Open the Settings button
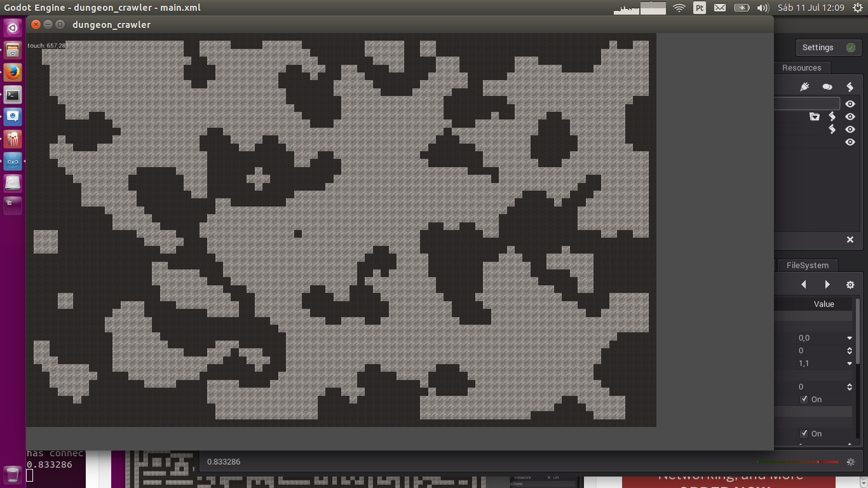This screenshot has height=488, width=868. coord(828,48)
